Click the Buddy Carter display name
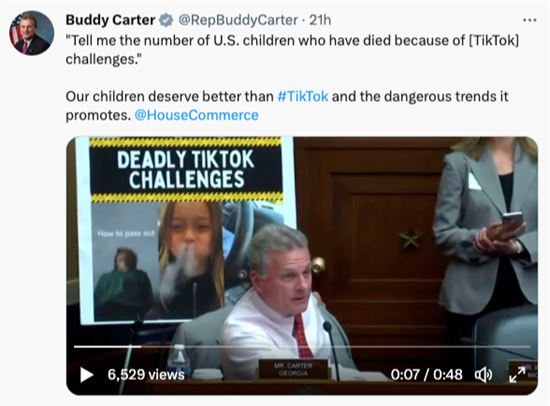 coord(110,20)
